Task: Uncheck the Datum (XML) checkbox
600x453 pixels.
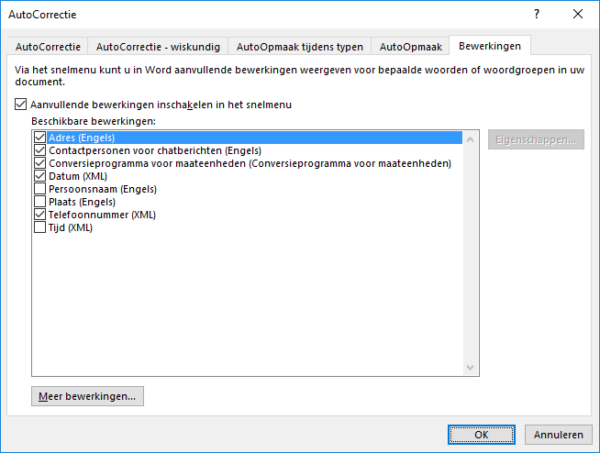Action: coord(40,176)
